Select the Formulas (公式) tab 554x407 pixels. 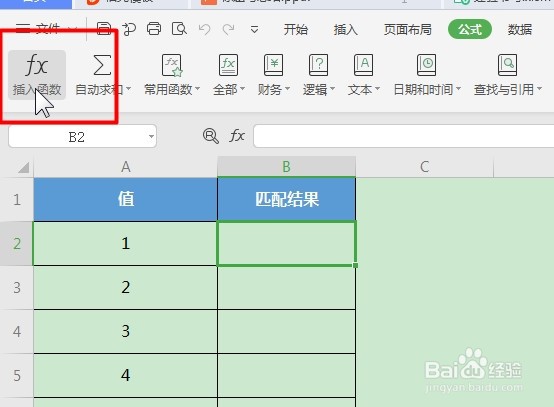pyautogui.click(x=470, y=29)
